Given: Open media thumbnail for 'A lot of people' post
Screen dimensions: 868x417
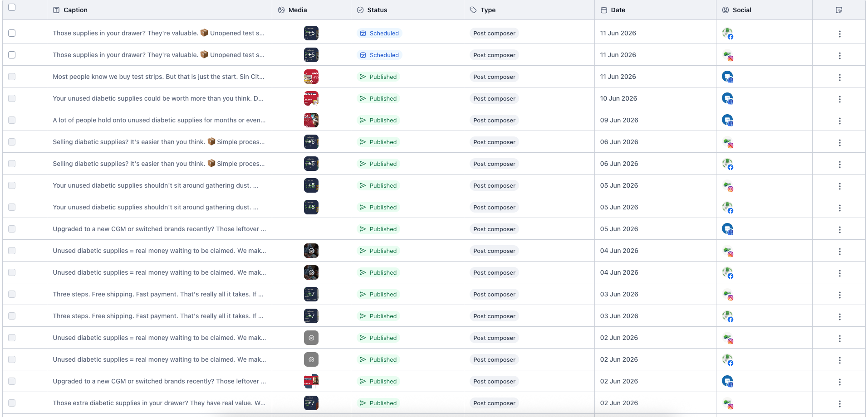Looking at the screenshot, I should click(311, 120).
